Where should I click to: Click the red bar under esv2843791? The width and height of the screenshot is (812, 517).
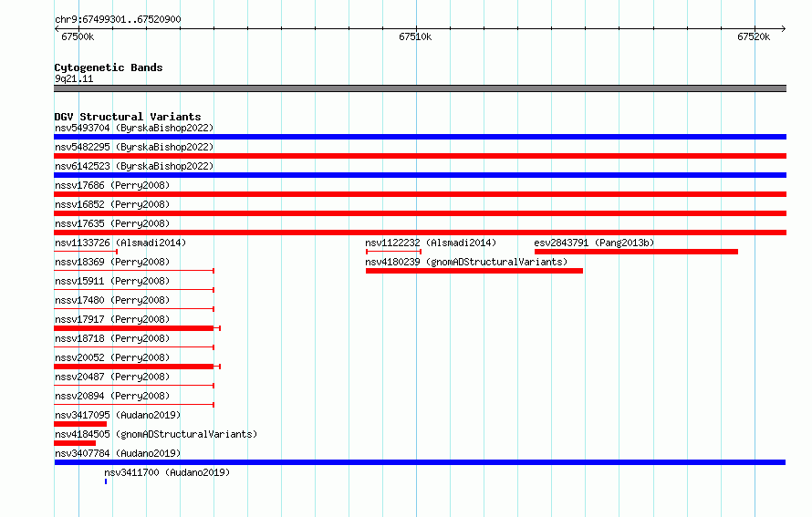(x=636, y=252)
